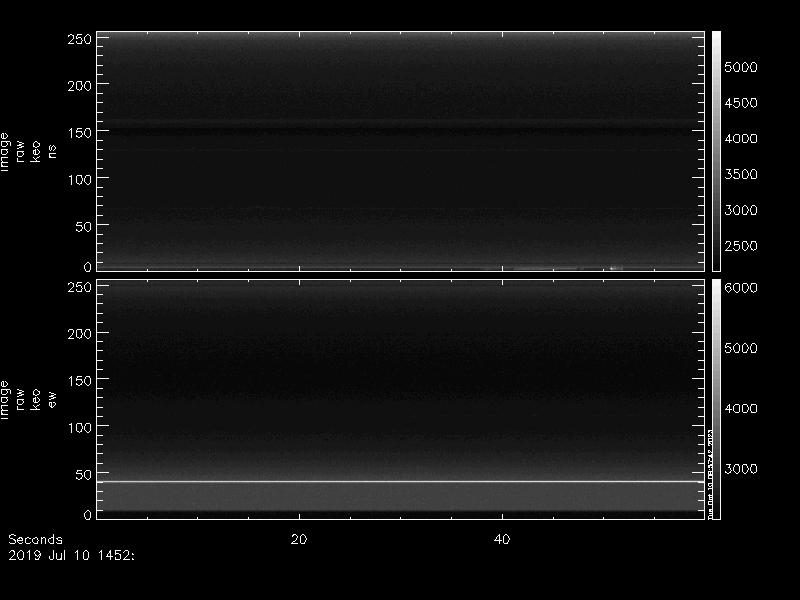800x600 pixels.
Task: Click the 100 tick of the ns keogram
Action: pos(79,180)
